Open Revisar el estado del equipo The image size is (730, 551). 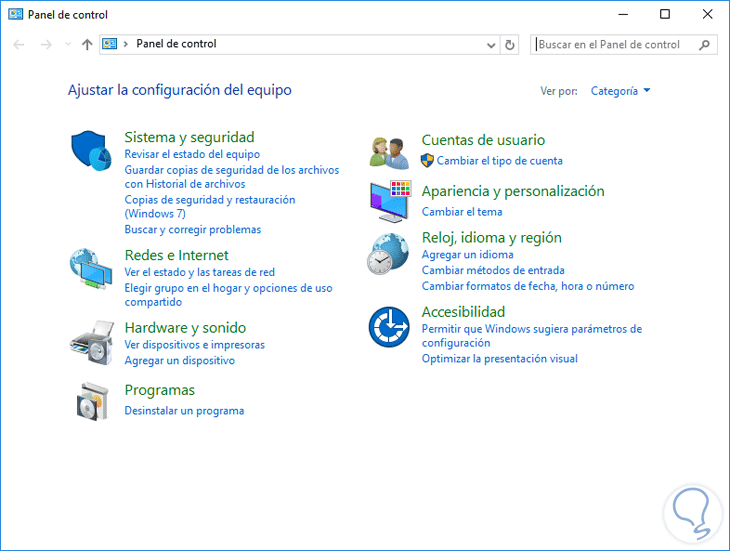click(x=192, y=154)
